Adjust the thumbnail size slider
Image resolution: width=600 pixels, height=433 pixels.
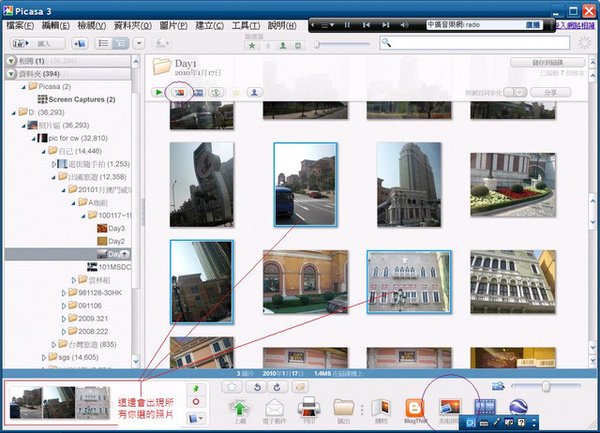[546, 386]
